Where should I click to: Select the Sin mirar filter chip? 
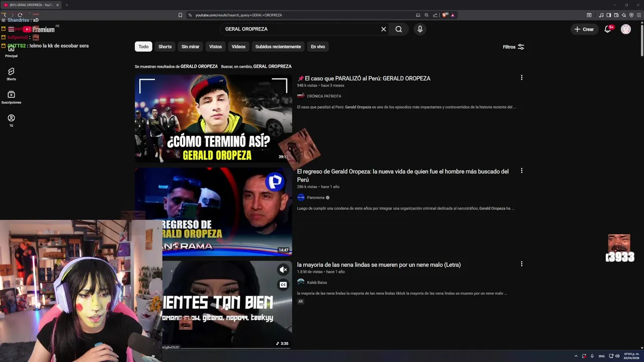click(x=190, y=47)
